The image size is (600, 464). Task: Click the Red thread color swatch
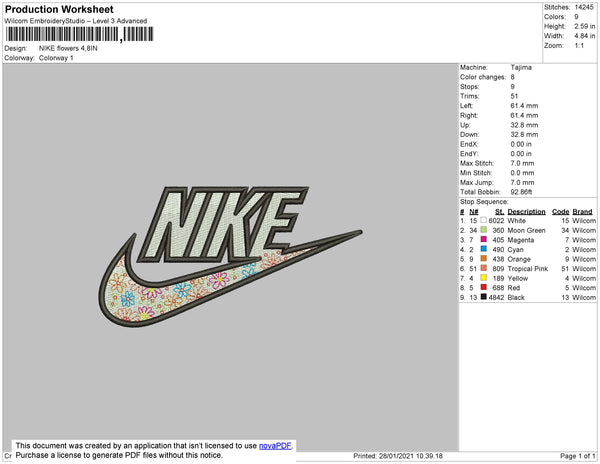(x=484, y=287)
